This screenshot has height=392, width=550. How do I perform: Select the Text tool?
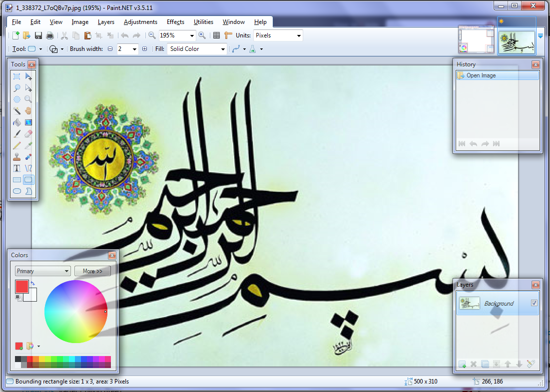[x=17, y=169]
